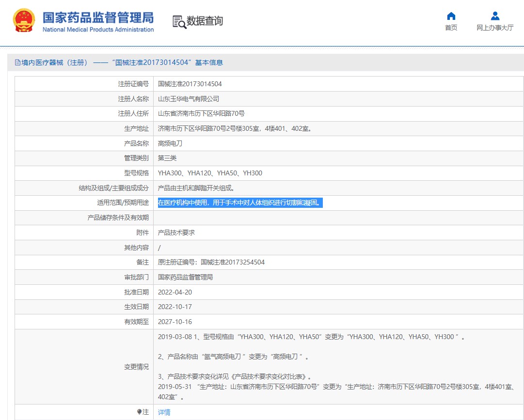Click the document icon before 境内医疗器械
Image resolution: width=524 pixels, height=420 pixels.
click(x=18, y=62)
